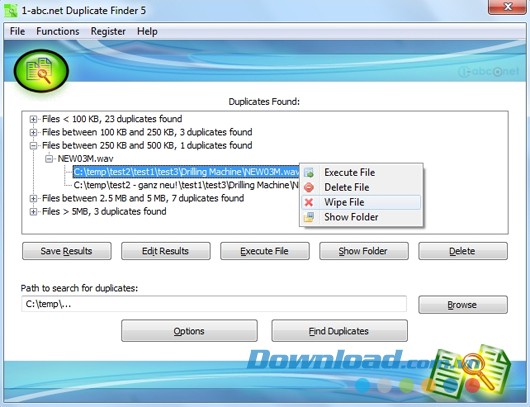
Task: Click the Browse button
Action: 463,305
